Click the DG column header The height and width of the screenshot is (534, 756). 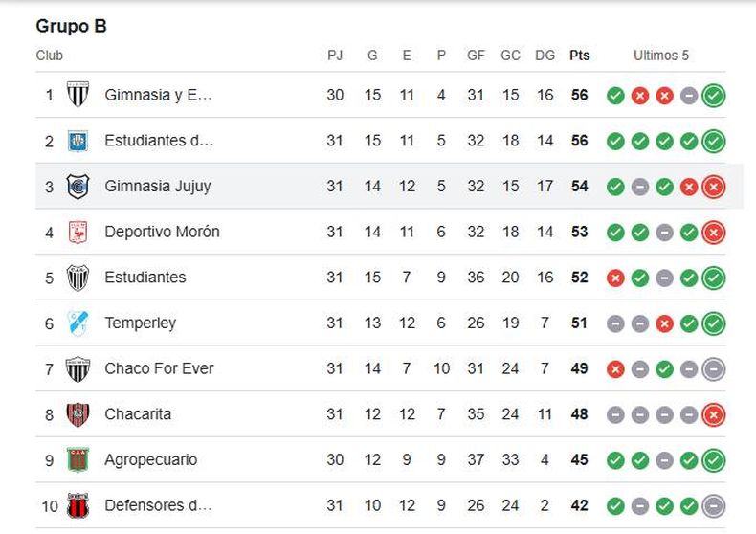[x=545, y=56]
